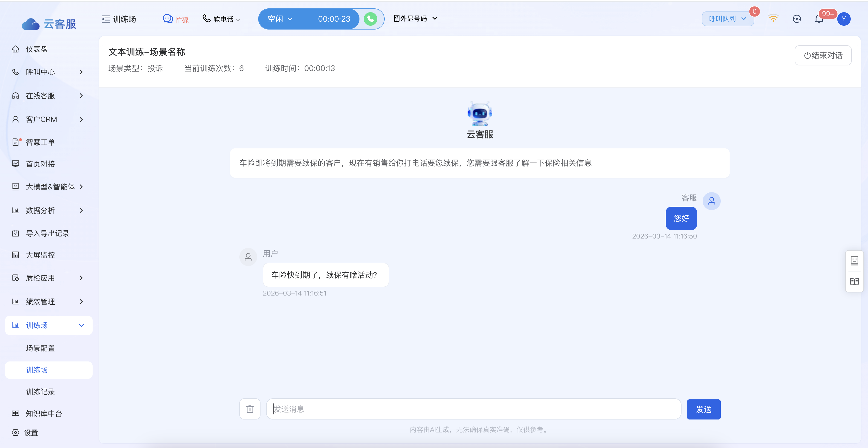
Task: Open the notification bell icon
Action: 819,19
